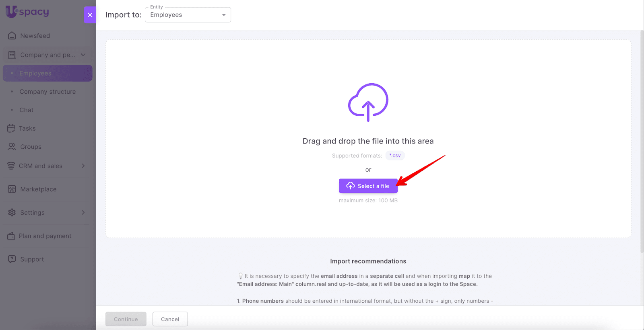Expand the Settings submenu arrow
The height and width of the screenshot is (330, 644).
(x=83, y=213)
